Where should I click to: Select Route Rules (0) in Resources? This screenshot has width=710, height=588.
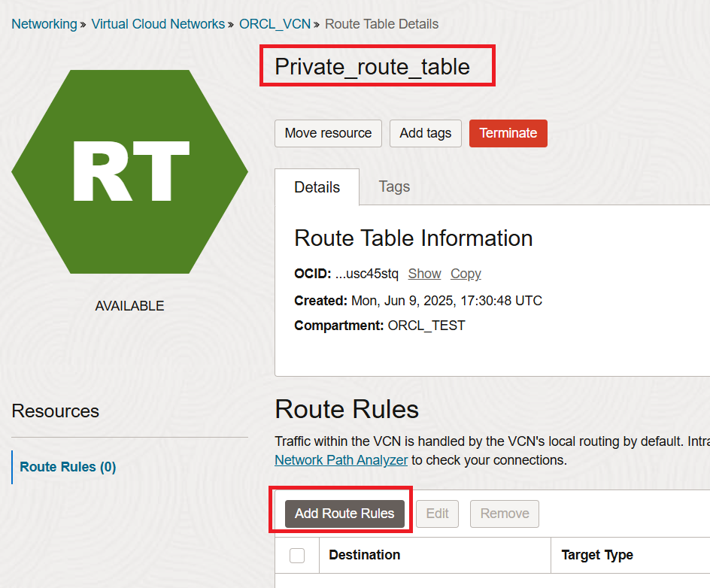click(x=68, y=467)
